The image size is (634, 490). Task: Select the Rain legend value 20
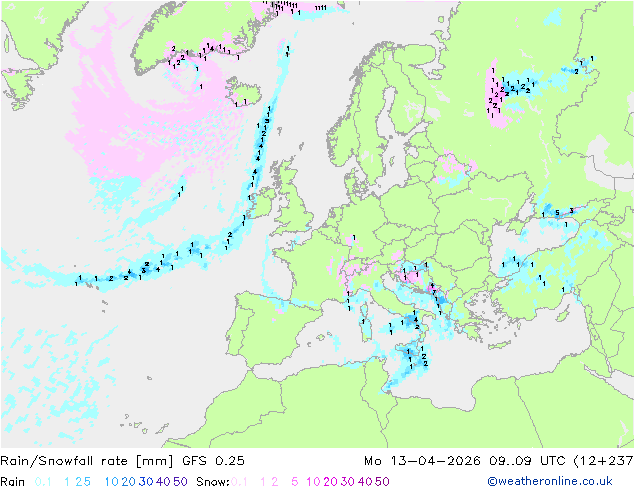[x=129, y=482]
